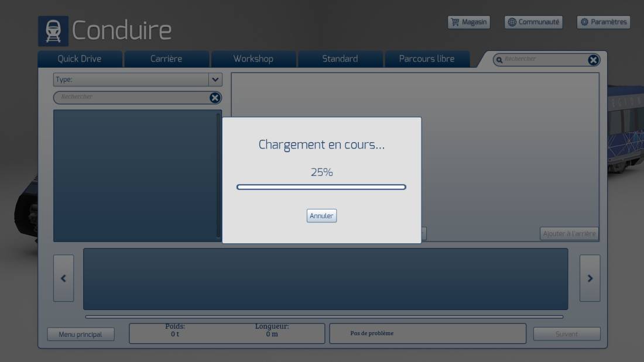Select the Standard tab
The image size is (644, 362).
[x=340, y=59]
